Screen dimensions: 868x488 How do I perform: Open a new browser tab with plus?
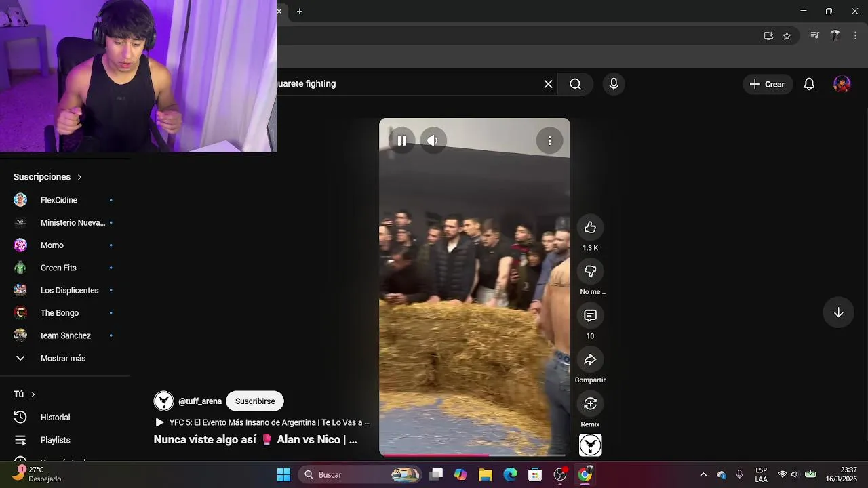click(x=300, y=11)
